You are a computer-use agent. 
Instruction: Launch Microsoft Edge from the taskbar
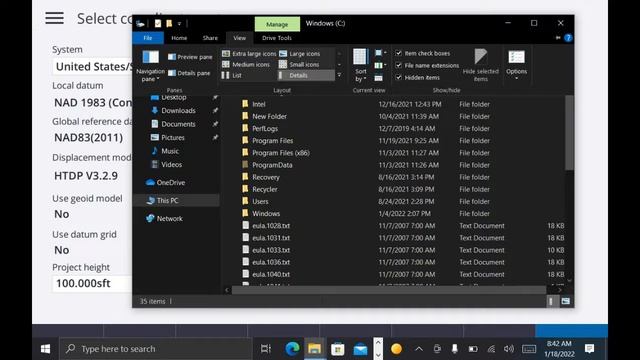pyautogui.click(x=292, y=349)
